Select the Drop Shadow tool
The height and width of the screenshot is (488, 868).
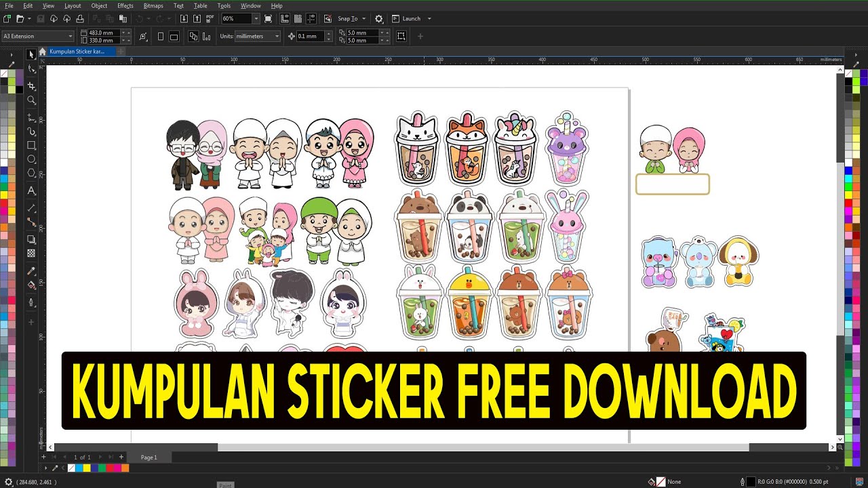click(x=31, y=239)
